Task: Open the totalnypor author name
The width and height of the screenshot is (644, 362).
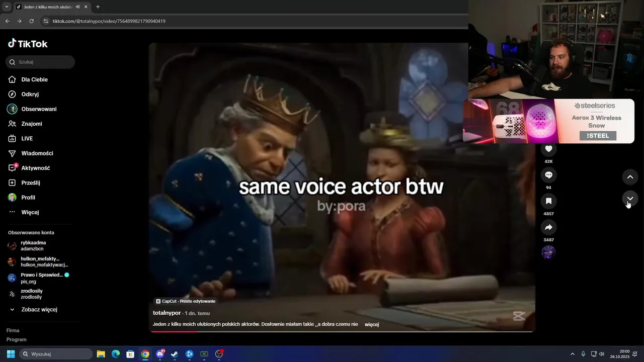Action: [x=167, y=313]
